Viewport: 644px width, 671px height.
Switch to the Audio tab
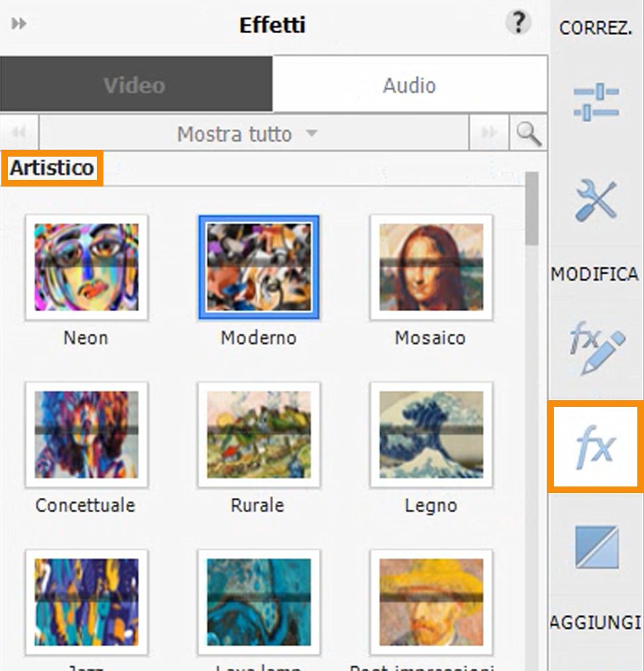click(x=410, y=85)
